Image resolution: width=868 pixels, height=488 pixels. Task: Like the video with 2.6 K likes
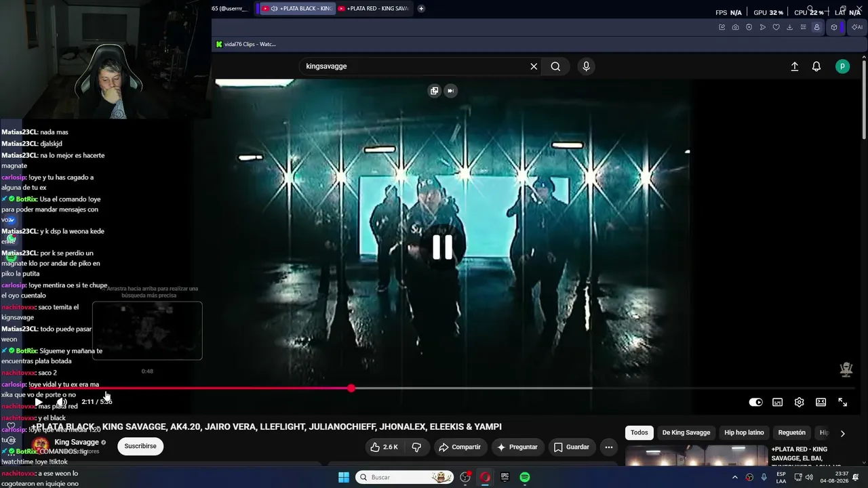click(384, 447)
